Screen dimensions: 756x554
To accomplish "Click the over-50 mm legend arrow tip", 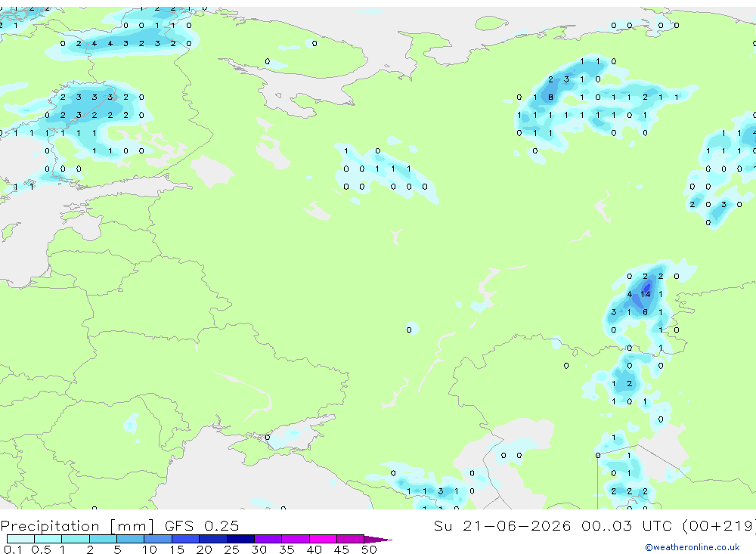I will click(x=379, y=539).
